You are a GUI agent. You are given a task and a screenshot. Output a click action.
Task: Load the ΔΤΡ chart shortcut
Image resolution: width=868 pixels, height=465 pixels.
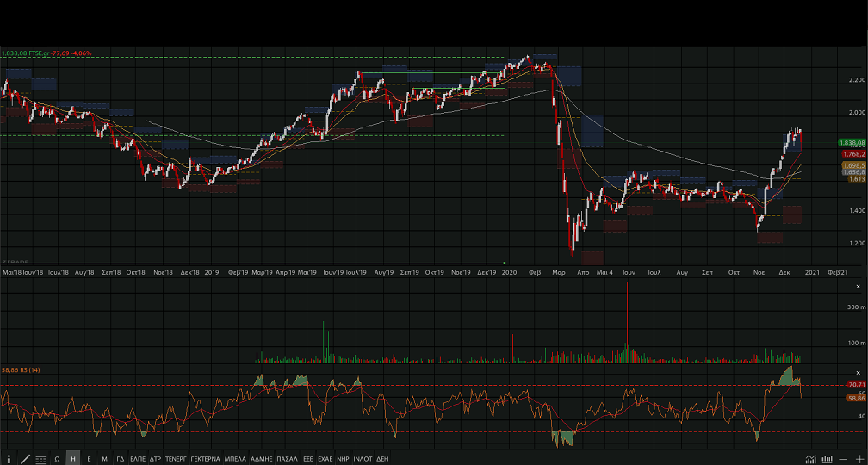155,459
